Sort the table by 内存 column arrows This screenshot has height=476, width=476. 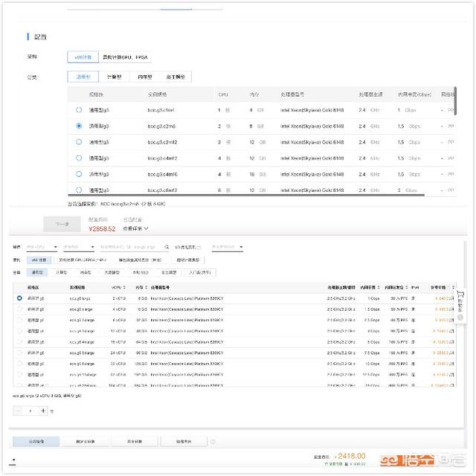click(x=147, y=287)
